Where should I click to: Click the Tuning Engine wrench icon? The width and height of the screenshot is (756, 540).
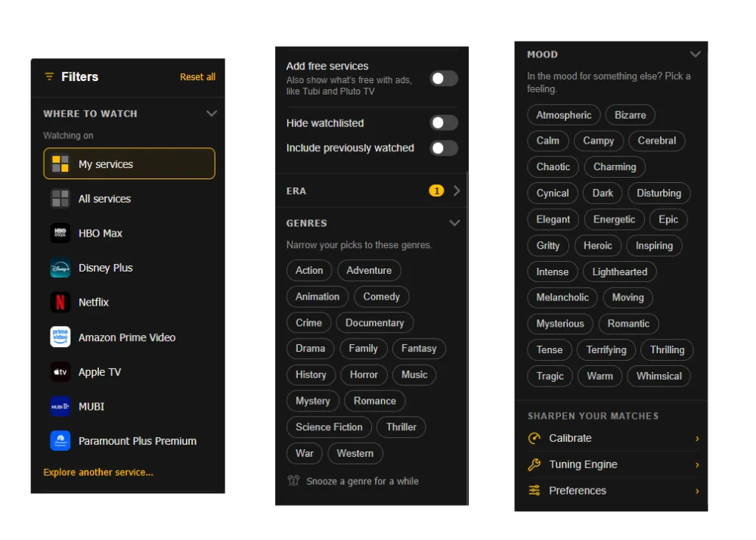click(534, 464)
